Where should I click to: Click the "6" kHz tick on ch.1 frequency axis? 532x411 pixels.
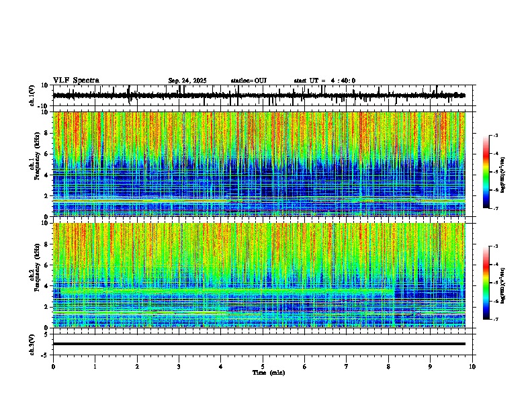46,154
